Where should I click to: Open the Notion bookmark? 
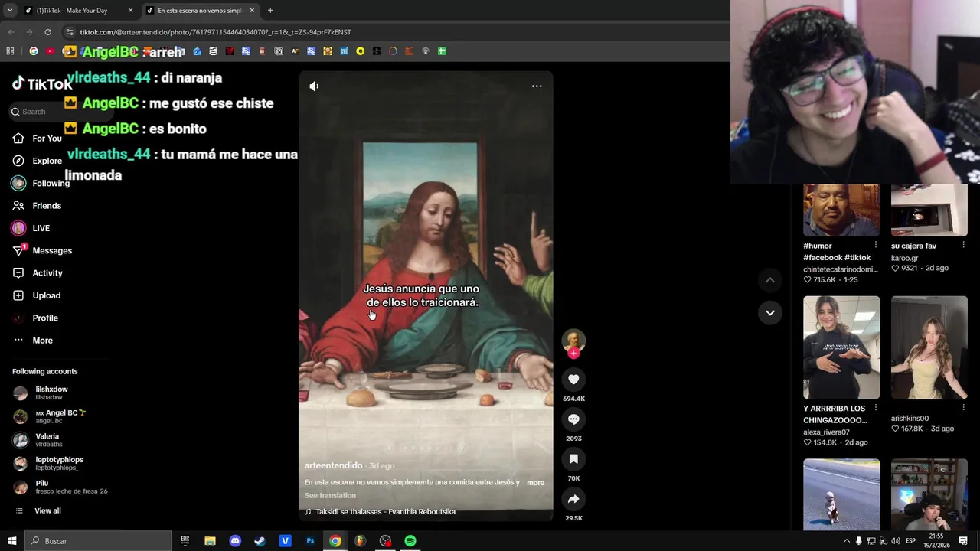tap(279, 51)
